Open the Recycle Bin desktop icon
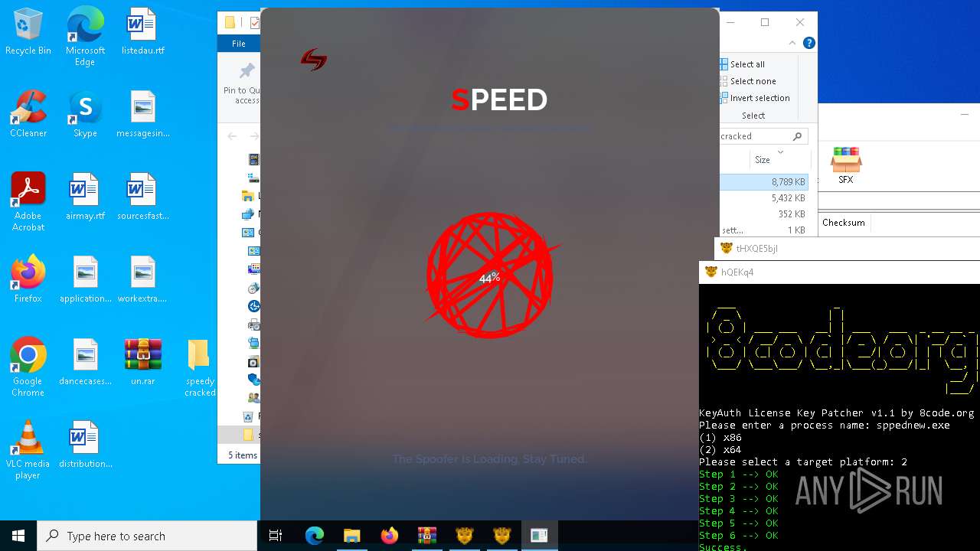Viewport: 980px width, 551px height. [x=28, y=31]
